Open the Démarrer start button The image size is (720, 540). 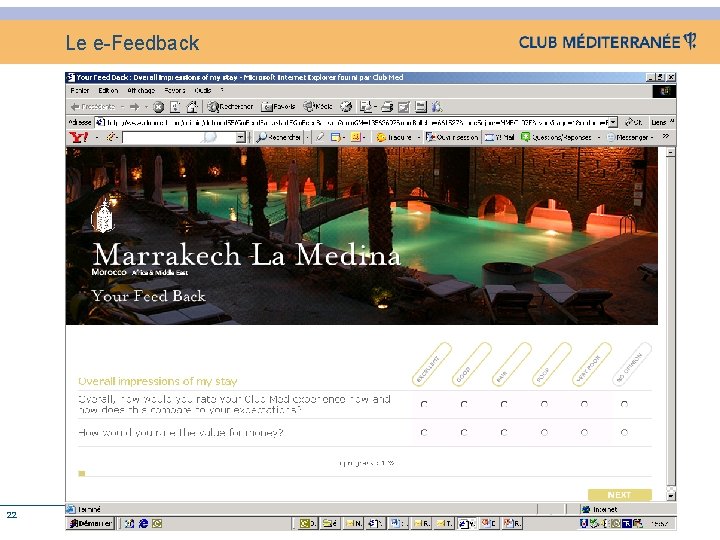[90, 523]
